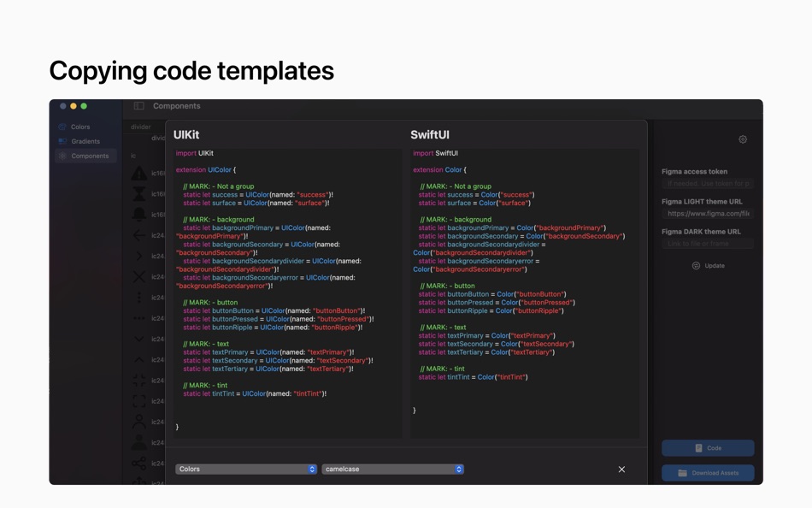Click the SwiftUI code text area

click(x=525, y=294)
